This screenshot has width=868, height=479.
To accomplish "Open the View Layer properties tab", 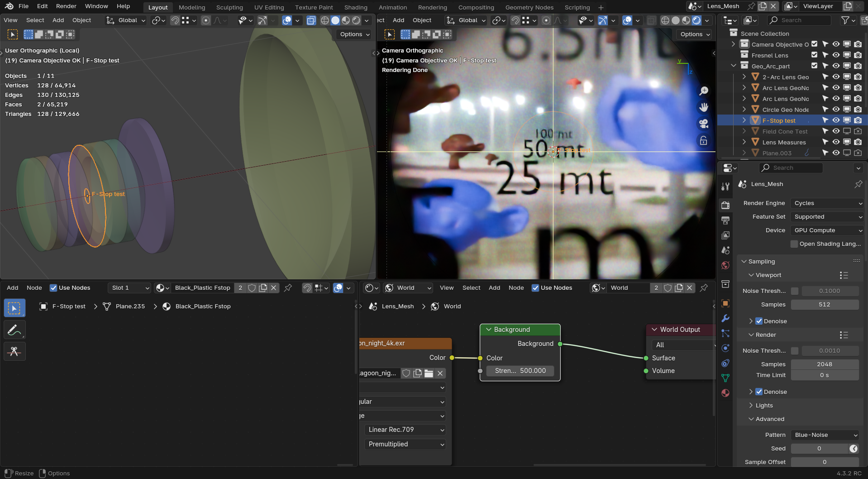I will pyautogui.click(x=725, y=235).
